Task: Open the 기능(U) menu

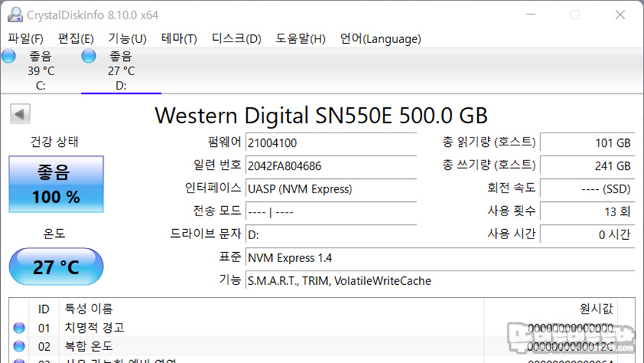Action: click(x=127, y=39)
